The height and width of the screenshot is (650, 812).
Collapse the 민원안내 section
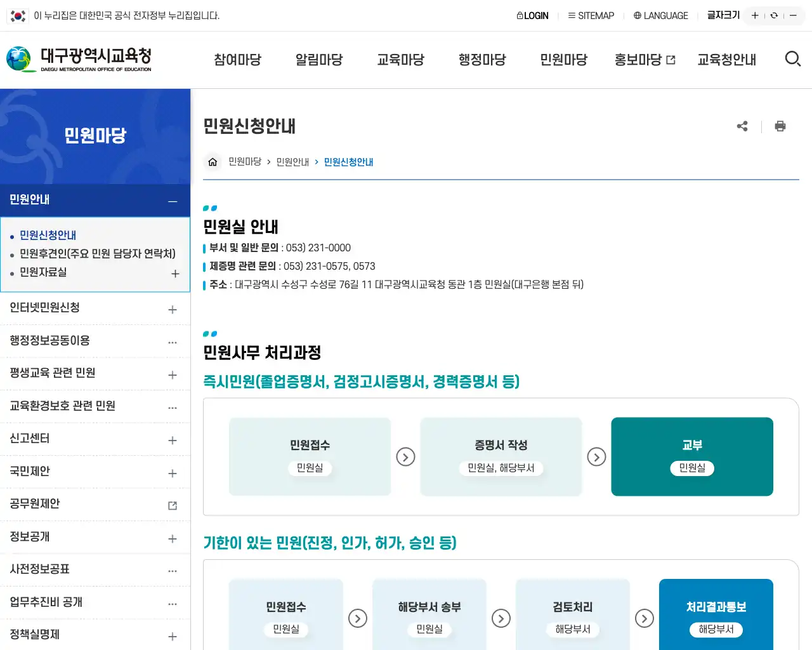[173, 200]
